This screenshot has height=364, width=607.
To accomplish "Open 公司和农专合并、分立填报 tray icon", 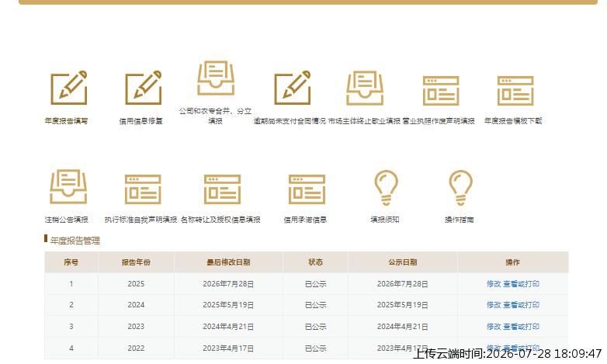I will click(216, 78).
